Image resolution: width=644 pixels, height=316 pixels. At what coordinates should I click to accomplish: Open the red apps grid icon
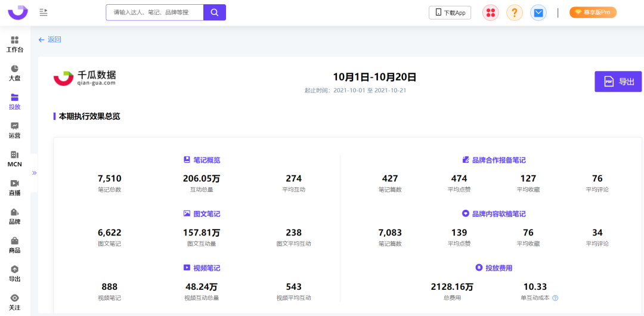pos(490,13)
